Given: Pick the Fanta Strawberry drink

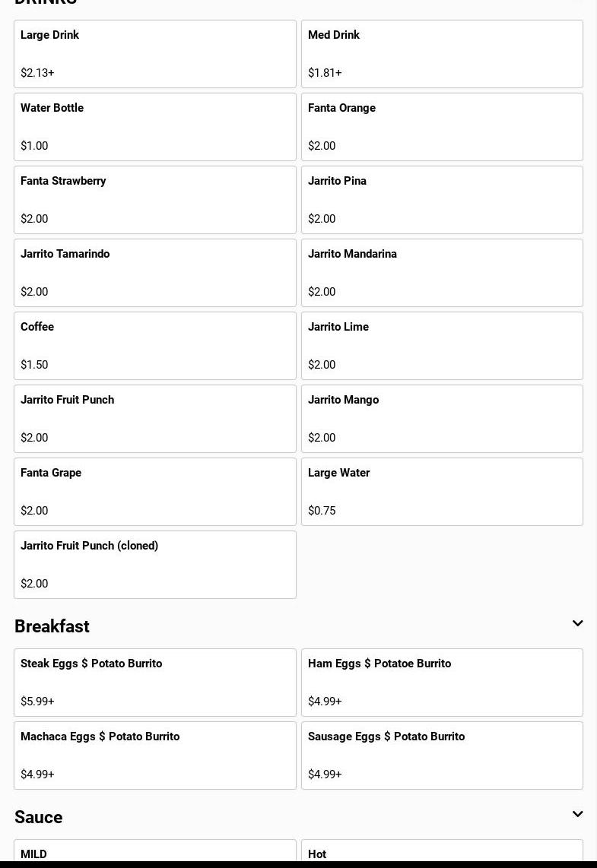Looking at the screenshot, I should [154, 200].
